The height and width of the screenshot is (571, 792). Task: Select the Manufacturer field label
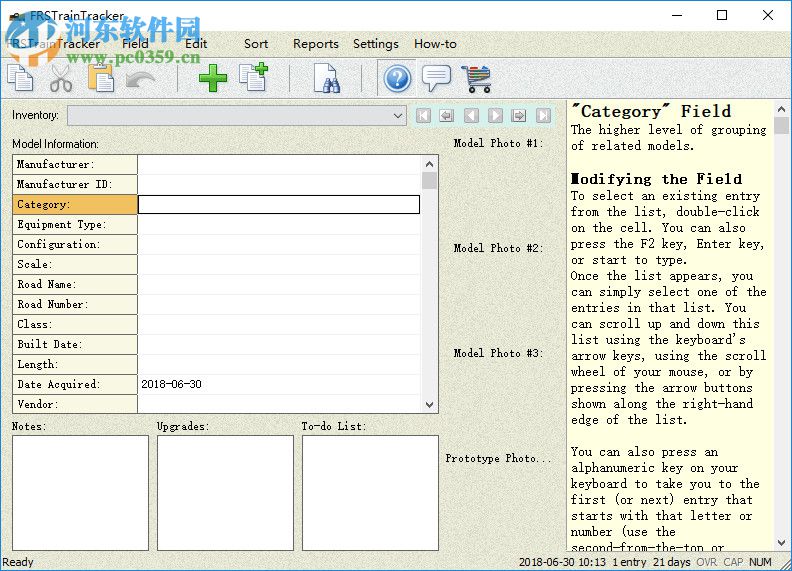point(75,164)
